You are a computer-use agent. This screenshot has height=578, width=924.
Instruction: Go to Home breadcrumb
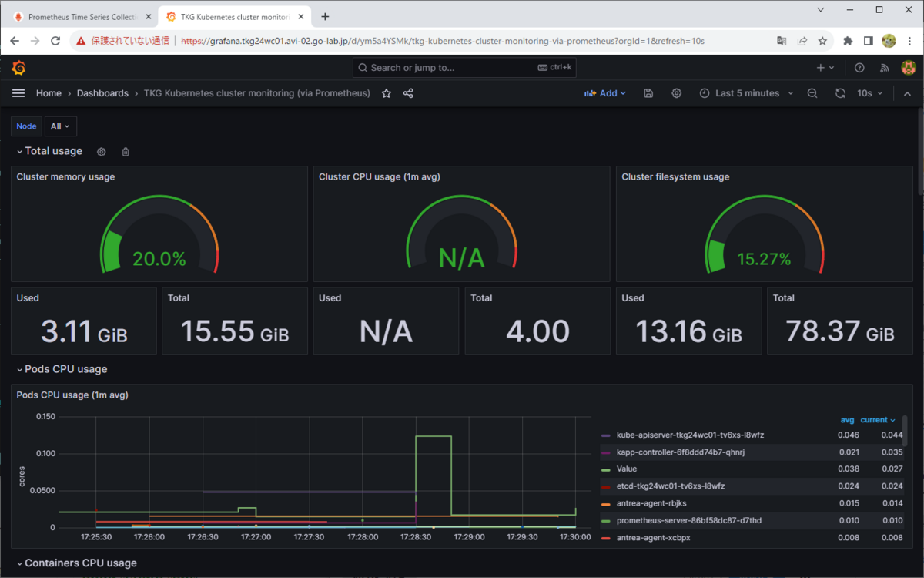[49, 93]
